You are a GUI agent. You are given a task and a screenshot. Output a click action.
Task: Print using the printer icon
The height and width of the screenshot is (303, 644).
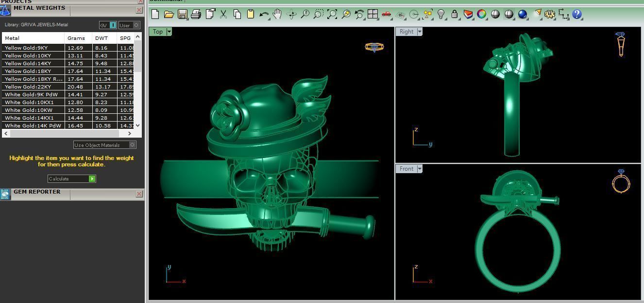(x=196, y=14)
